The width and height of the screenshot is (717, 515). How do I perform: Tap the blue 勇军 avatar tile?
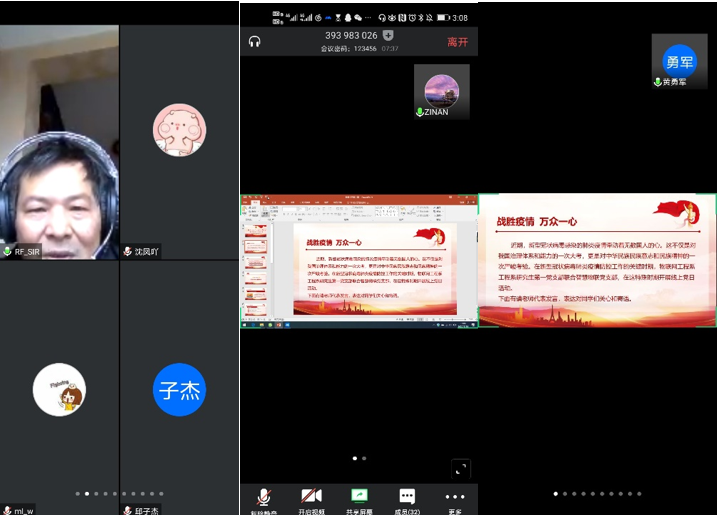tap(680, 61)
